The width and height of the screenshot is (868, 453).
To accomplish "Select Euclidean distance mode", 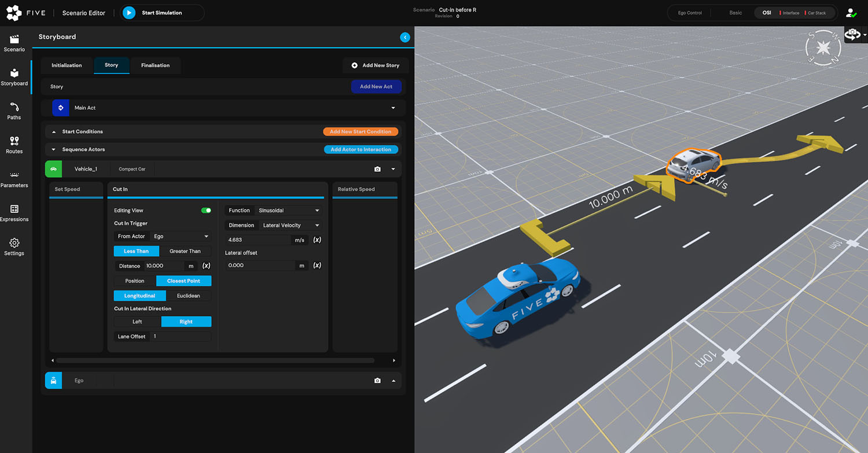I will coord(188,296).
